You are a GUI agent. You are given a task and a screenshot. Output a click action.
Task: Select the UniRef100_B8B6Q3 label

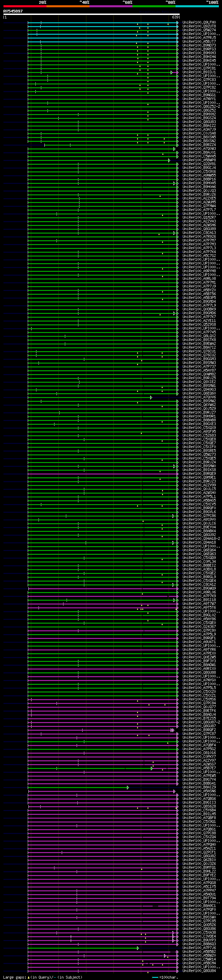199,944
